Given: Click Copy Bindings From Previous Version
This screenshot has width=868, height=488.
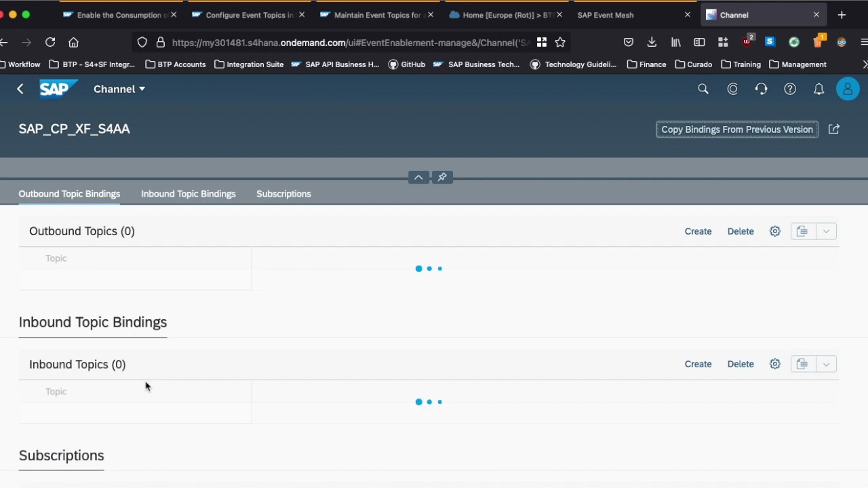Looking at the screenshot, I should [x=737, y=129].
